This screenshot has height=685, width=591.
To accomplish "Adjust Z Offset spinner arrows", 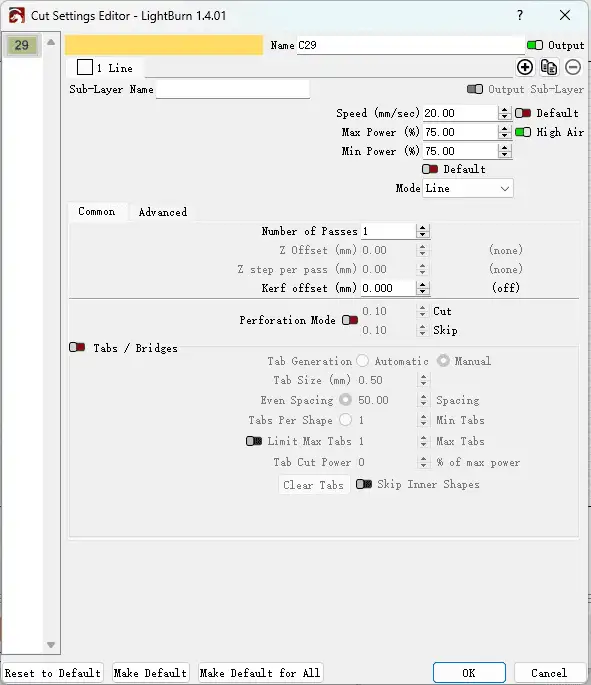I will 422,250.
